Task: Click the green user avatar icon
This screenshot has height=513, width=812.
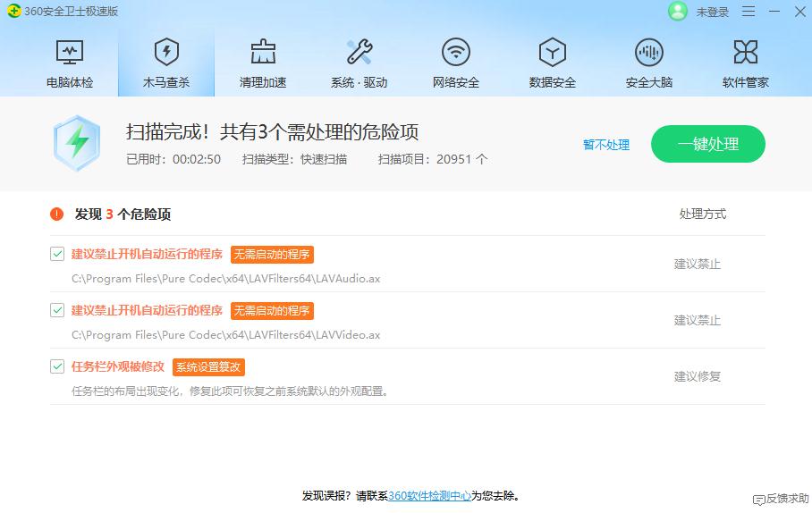Action: click(677, 11)
